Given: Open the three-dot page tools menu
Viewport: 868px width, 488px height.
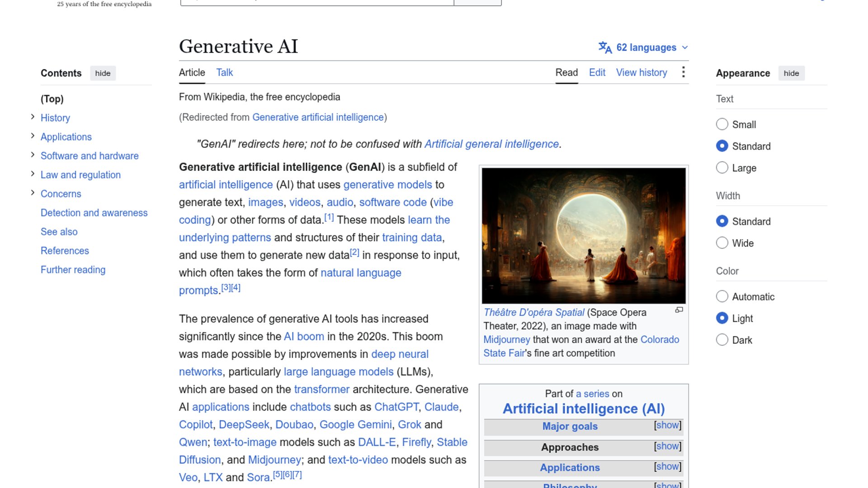Looking at the screenshot, I should 683,72.
